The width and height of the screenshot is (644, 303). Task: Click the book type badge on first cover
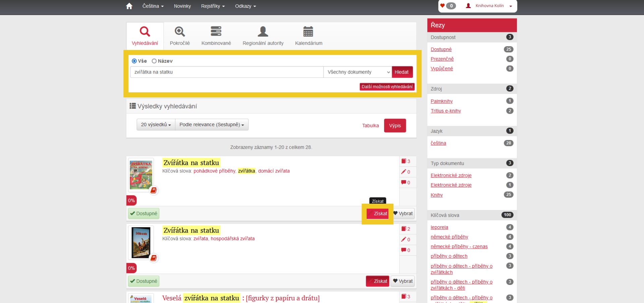click(x=154, y=190)
